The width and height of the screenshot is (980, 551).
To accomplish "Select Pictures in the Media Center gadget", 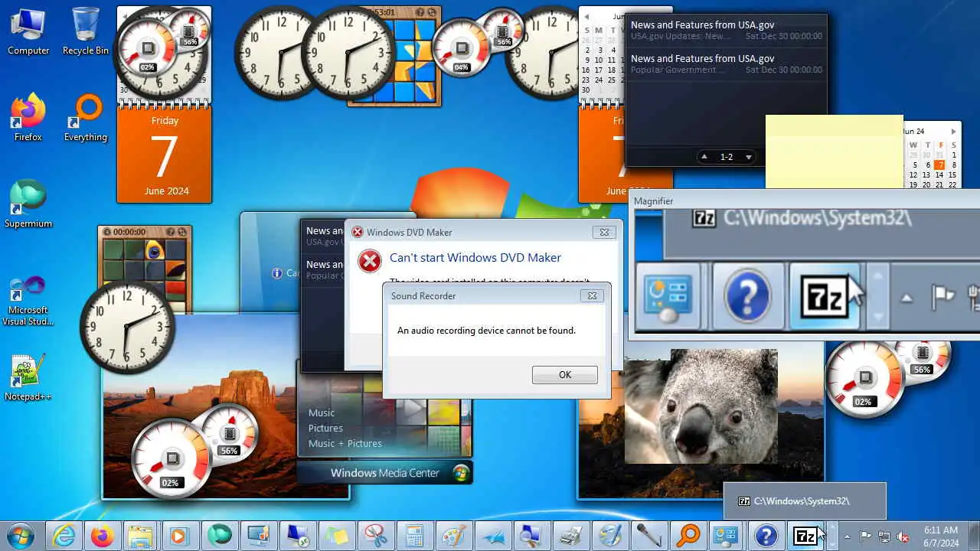I will coord(325,428).
